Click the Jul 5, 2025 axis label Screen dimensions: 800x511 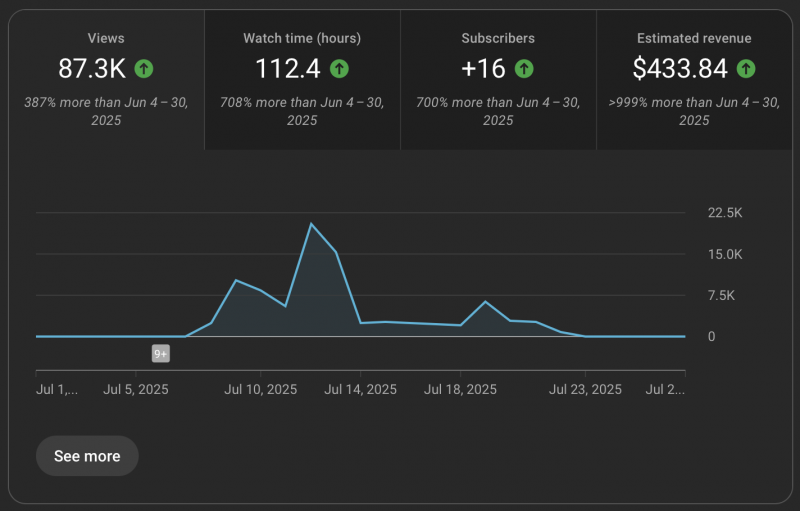click(136, 389)
